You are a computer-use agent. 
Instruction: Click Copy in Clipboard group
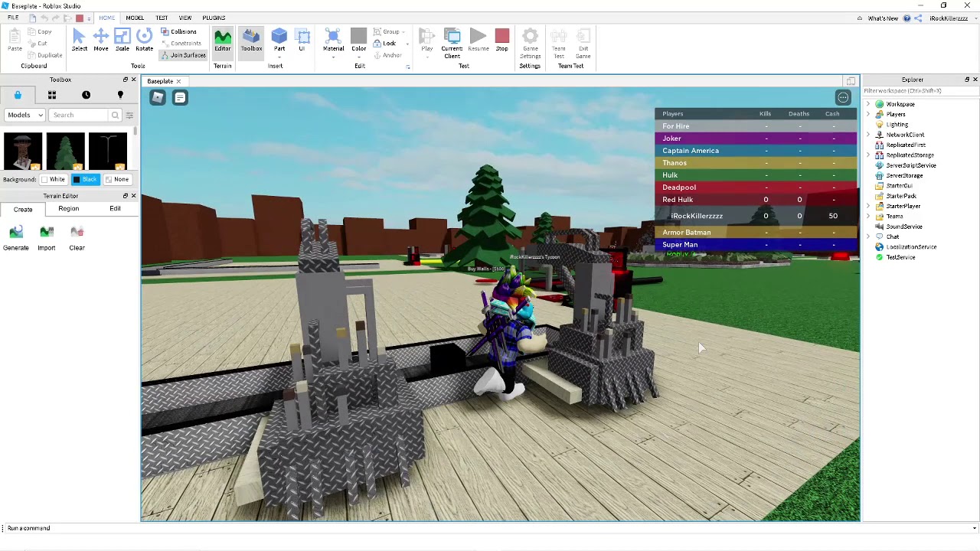tap(41, 32)
